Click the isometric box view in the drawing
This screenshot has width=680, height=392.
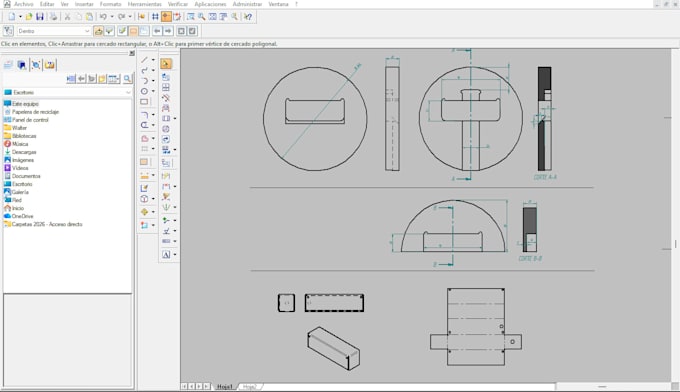click(x=333, y=349)
